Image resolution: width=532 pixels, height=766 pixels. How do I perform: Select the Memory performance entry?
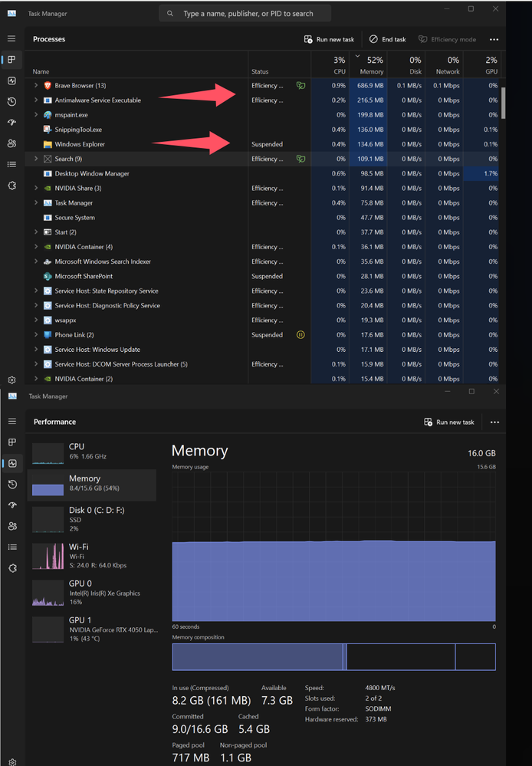click(92, 485)
